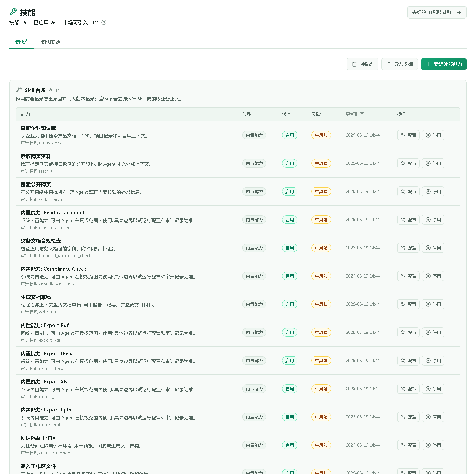Viewport: 476px width, 474px height.
Task: Click 中风险 badge on 搜索公开网页 row
Action: point(321,191)
